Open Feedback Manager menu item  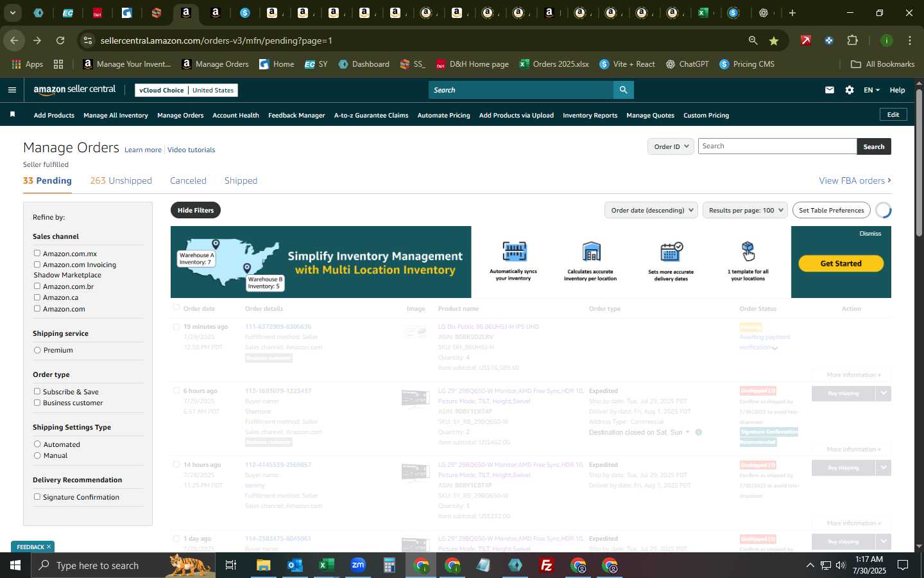tap(296, 115)
